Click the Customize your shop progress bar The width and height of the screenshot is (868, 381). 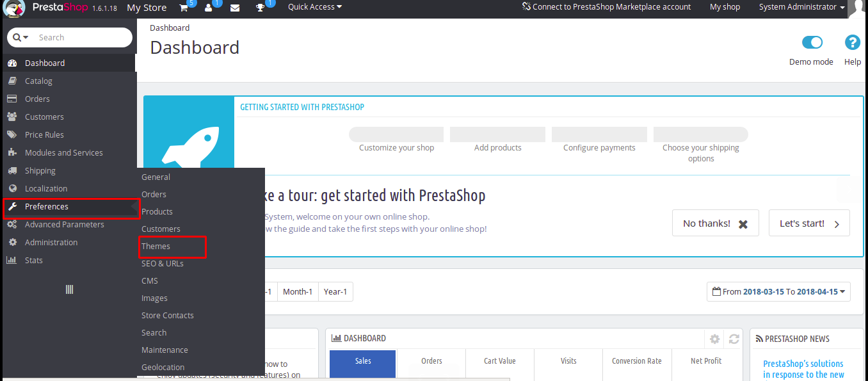pyautogui.click(x=396, y=134)
